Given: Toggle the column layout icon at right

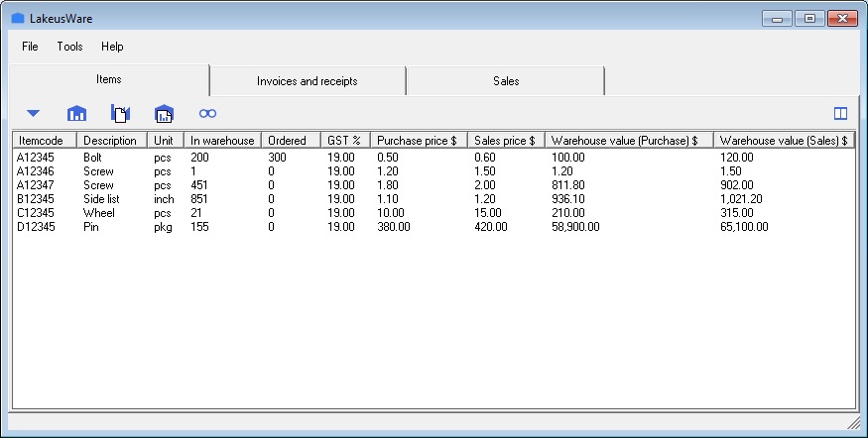Looking at the screenshot, I should 840,113.
